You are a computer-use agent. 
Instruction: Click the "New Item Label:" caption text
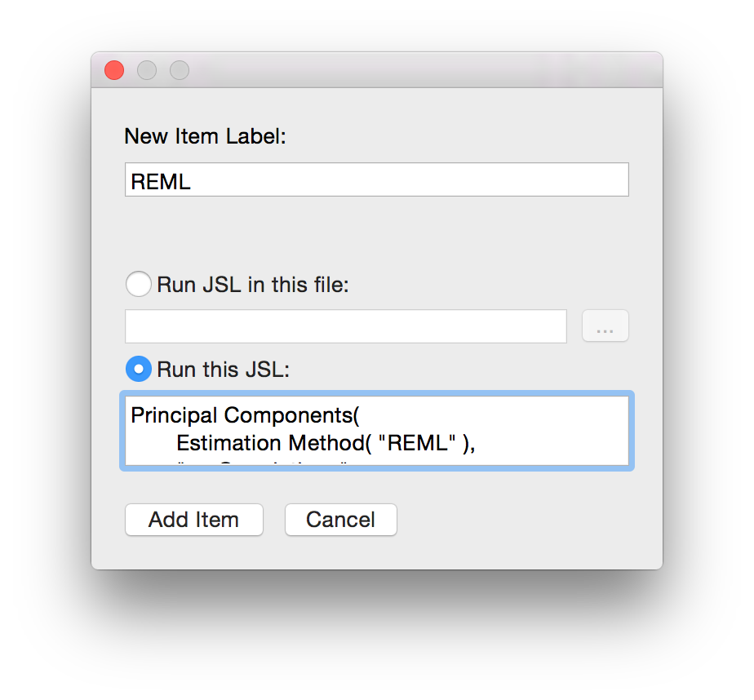click(205, 135)
